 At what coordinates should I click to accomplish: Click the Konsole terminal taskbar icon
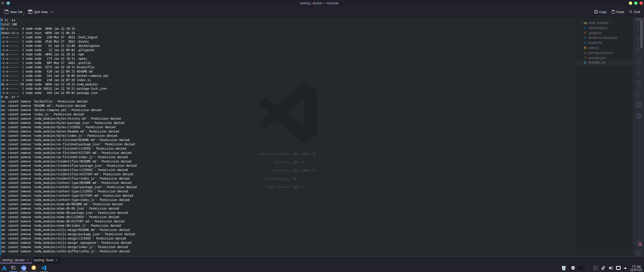pyautogui.click(x=14, y=268)
